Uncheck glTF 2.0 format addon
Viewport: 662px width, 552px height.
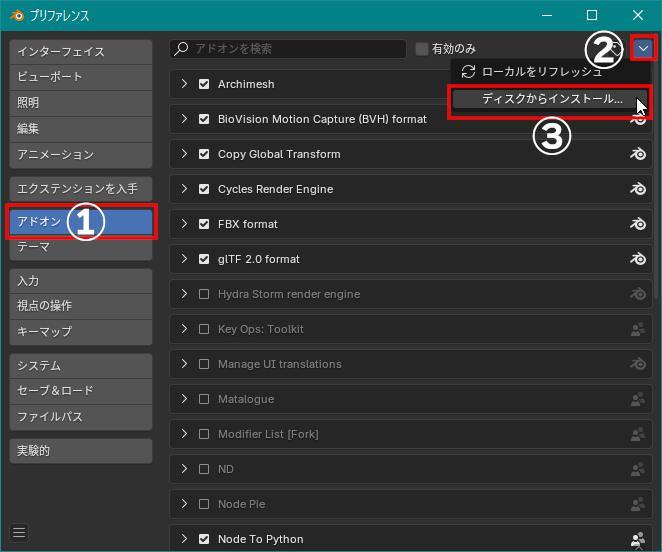pos(204,259)
